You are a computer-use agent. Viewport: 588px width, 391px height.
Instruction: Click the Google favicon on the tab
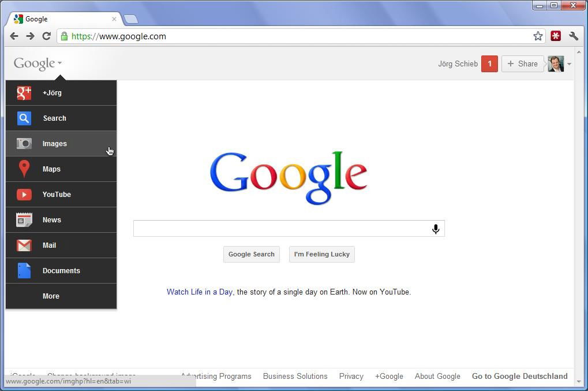point(18,18)
